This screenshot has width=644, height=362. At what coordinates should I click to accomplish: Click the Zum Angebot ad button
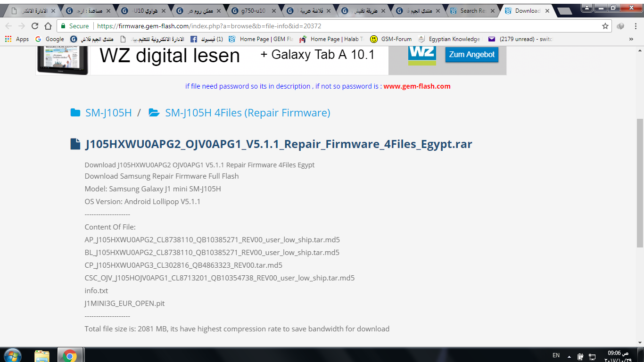tap(471, 54)
